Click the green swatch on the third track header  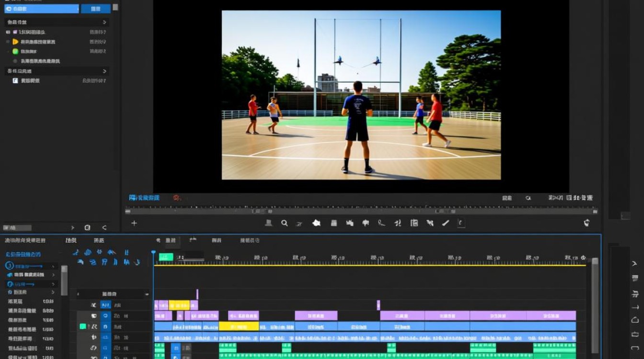point(83,326)
